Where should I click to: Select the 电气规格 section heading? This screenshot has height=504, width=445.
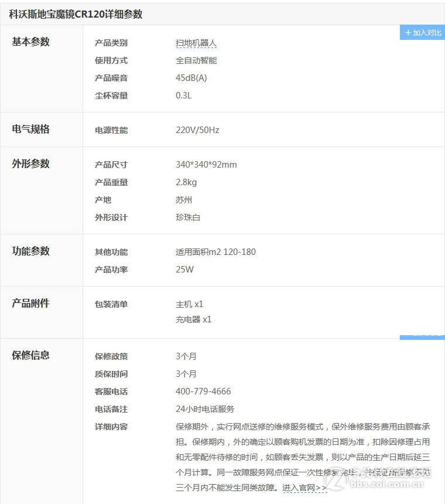click(31, 129)
